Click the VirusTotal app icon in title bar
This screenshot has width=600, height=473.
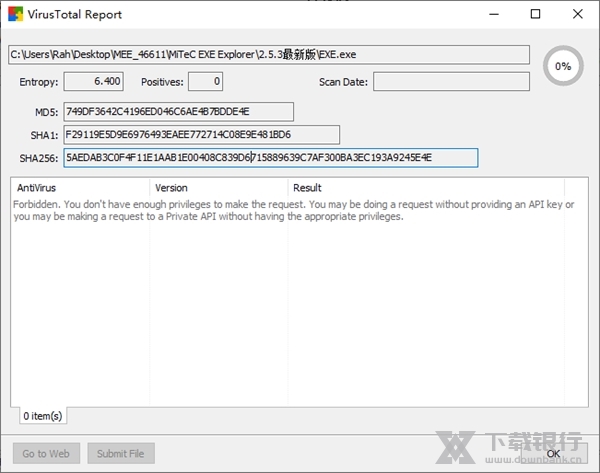tap(13, 14)
